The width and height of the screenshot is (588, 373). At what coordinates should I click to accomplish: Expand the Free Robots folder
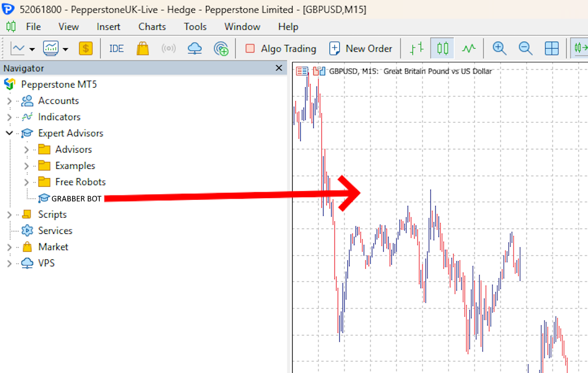point(26,182)
